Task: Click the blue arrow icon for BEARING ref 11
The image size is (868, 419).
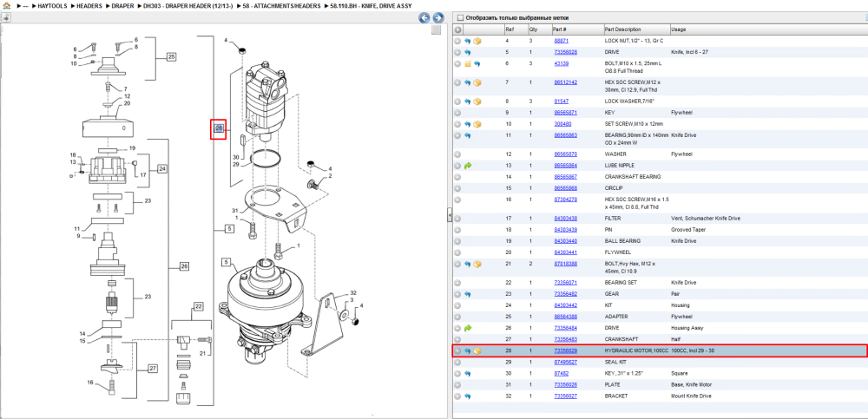Action: pyautogui.click(x=467, y=135)
